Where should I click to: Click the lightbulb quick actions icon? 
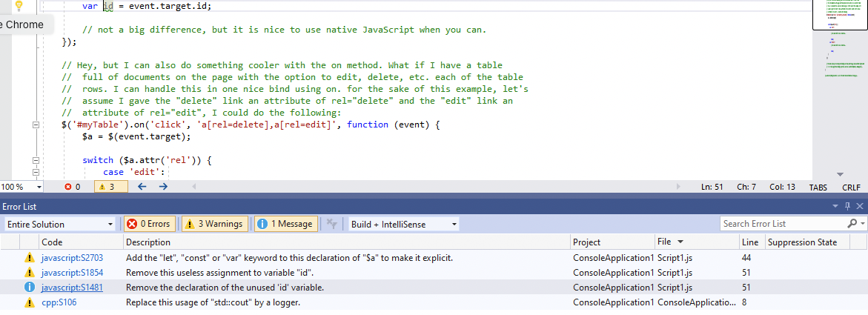click(x=19, y=6)
